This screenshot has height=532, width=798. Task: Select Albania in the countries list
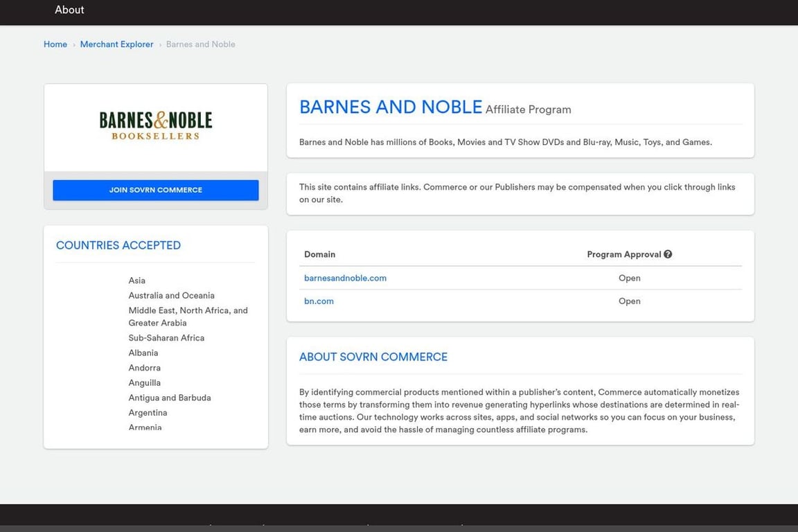click(x=143, y=353)
